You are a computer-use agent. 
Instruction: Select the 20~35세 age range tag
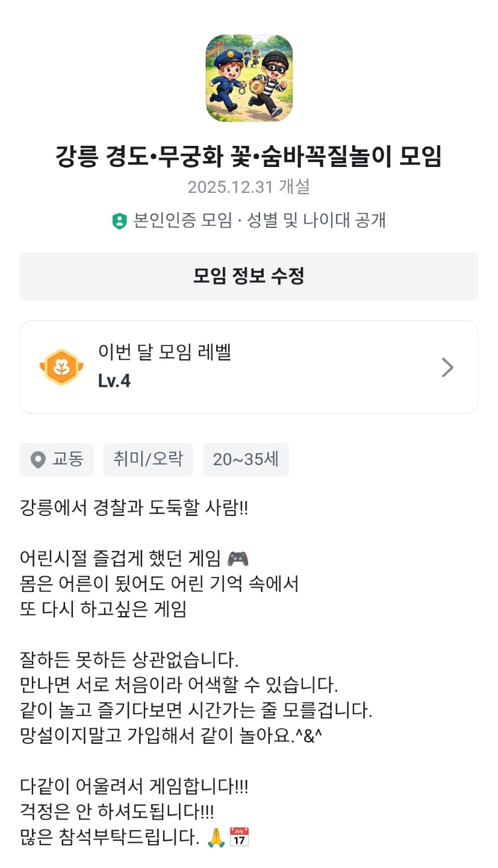tap(246, 459)
